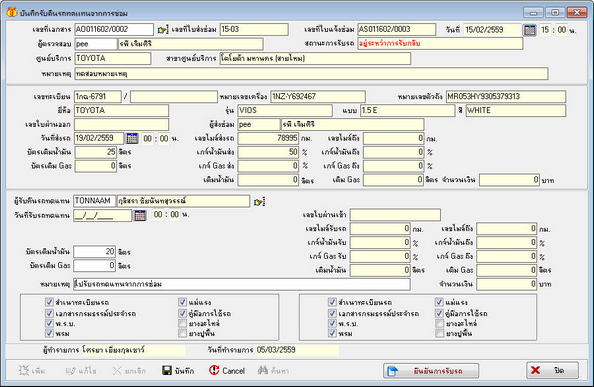594x387 pixels.
Task: Click the type field 1.5 E
Action: tap(408, 111)
